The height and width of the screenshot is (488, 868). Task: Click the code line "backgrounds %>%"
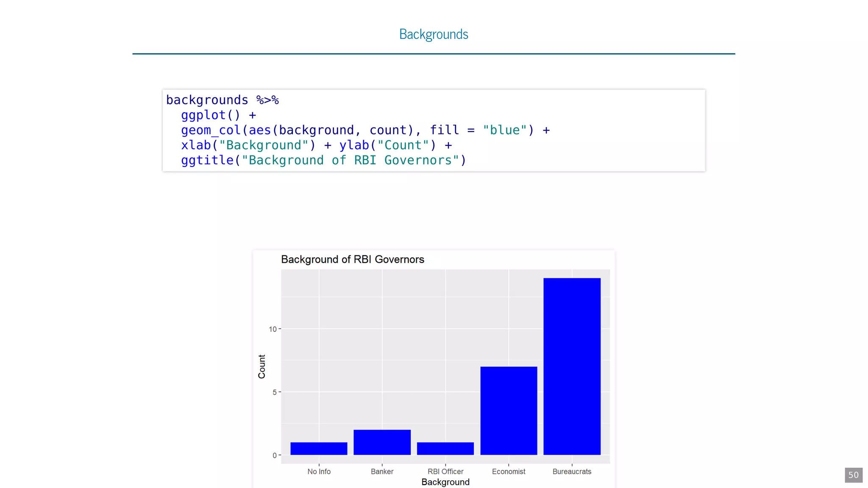[x=223, y=100]
